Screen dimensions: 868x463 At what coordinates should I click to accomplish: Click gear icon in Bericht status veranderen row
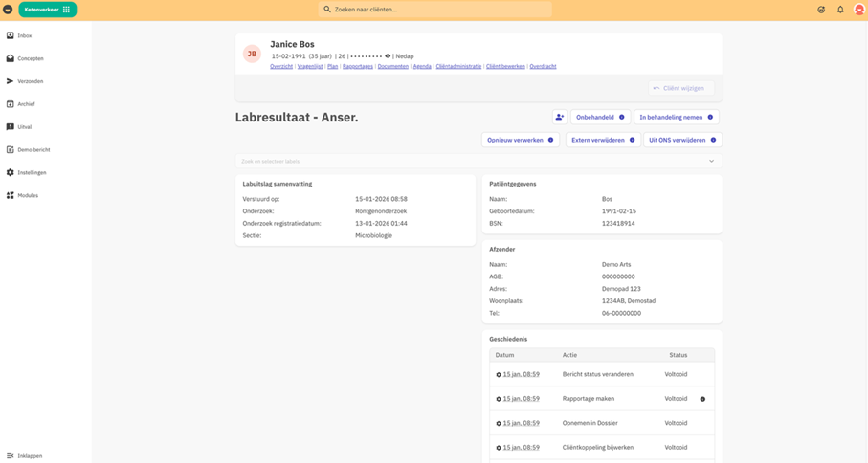(499, 374)
